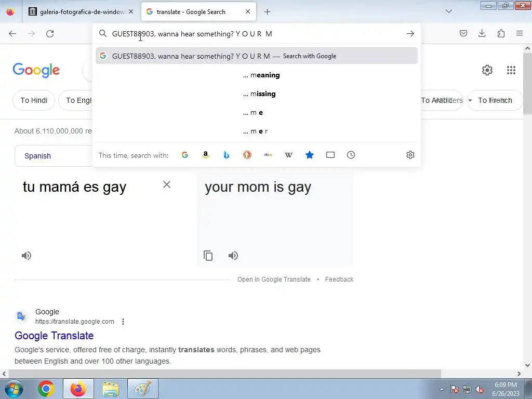Close the translate - Google Search tab

click(248, 12)
